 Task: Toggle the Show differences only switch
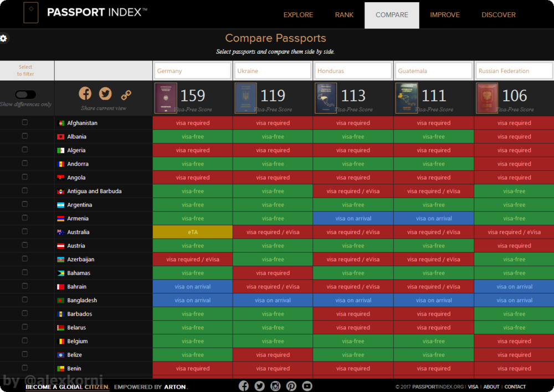pos(25,95)
